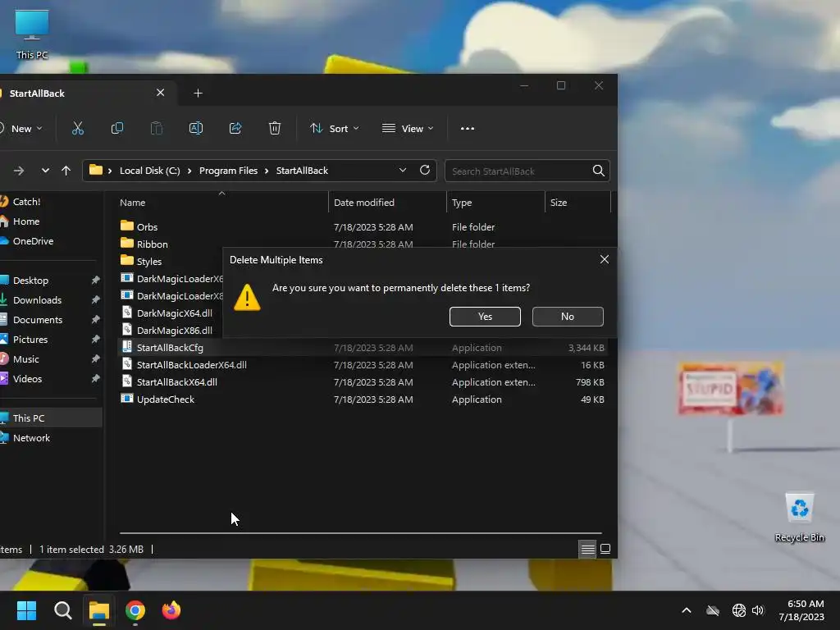This screenshot has height=630, width=840.
Task: Click the search magnifier in Search StartAllBack box
Action: pyautogui.click(x=598, y=171)
